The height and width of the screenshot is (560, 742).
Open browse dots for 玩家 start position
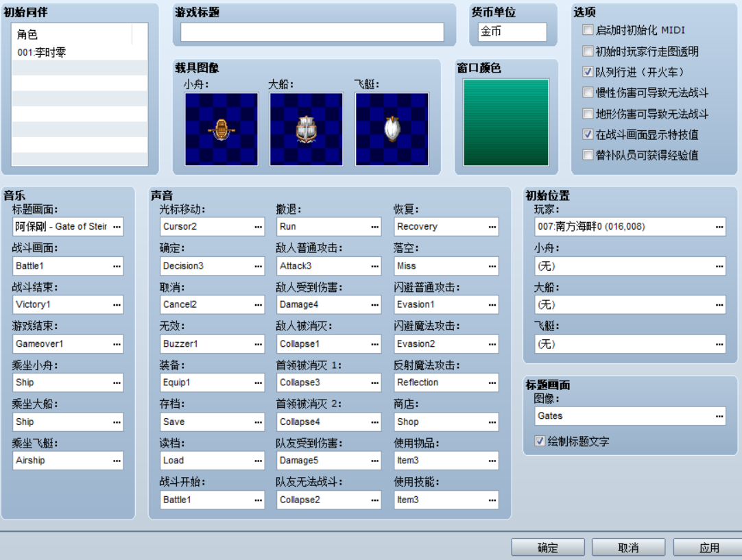point(719,227)
